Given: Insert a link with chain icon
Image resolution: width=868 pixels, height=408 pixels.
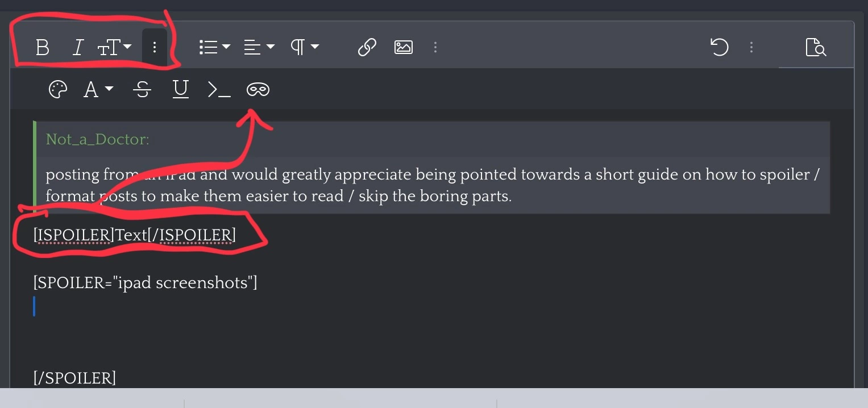Looking at the screenshot, I should tap(367, 47).
